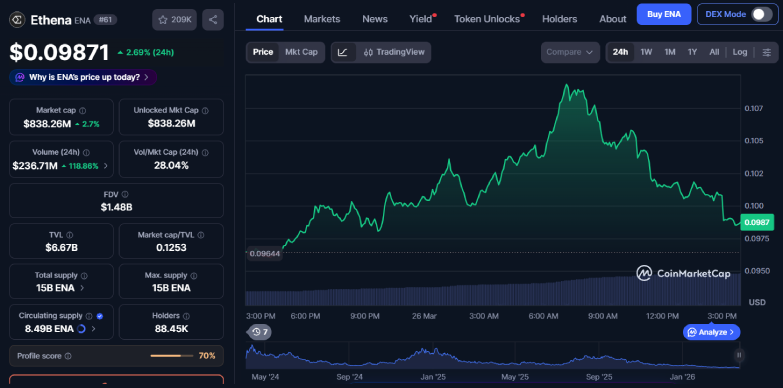The image size is (783, 388).
Task: Open Profile score info icon
Action: click(68, 356)
